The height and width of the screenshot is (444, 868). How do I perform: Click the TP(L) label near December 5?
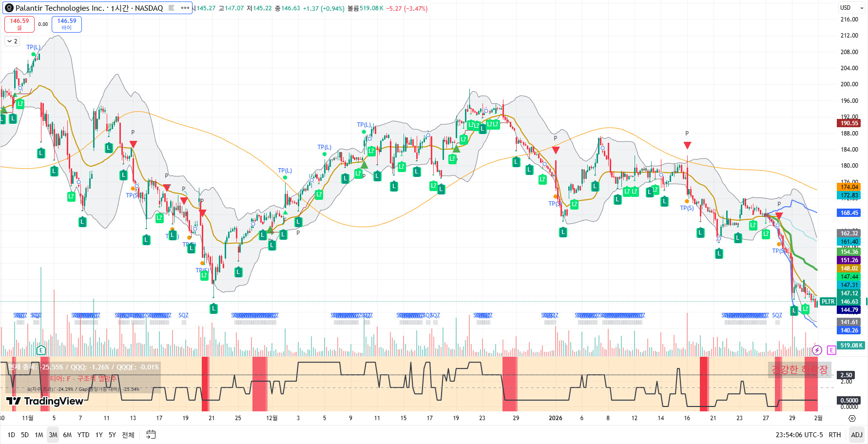coord(324,147)
